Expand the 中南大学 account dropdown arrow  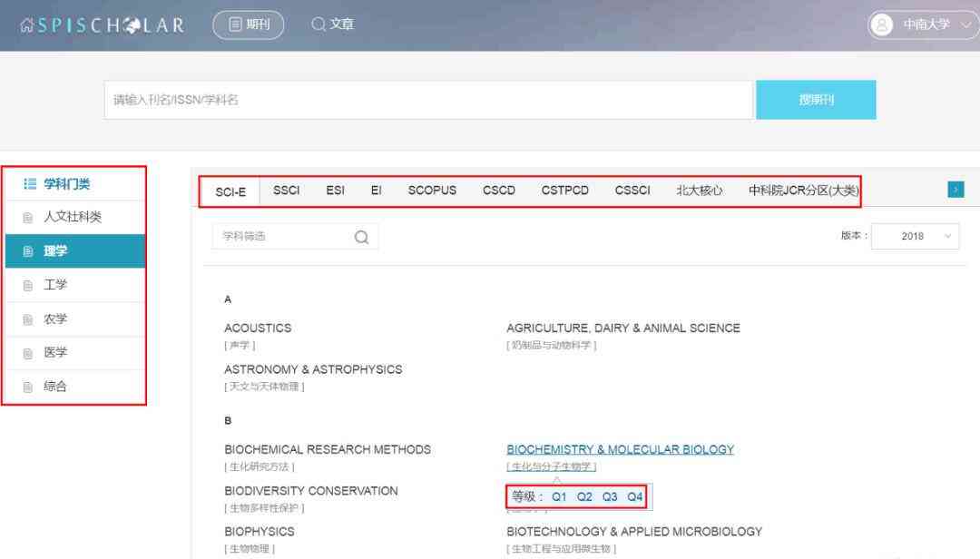[965, 25]
